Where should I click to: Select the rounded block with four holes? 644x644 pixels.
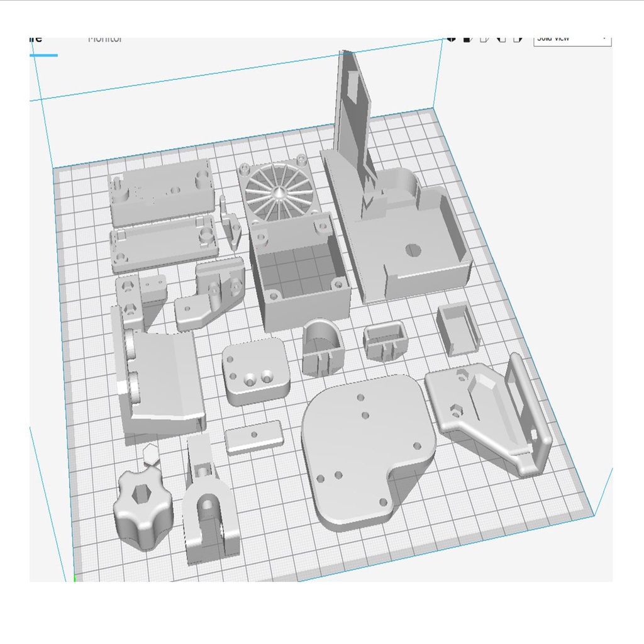pos(255,371)
